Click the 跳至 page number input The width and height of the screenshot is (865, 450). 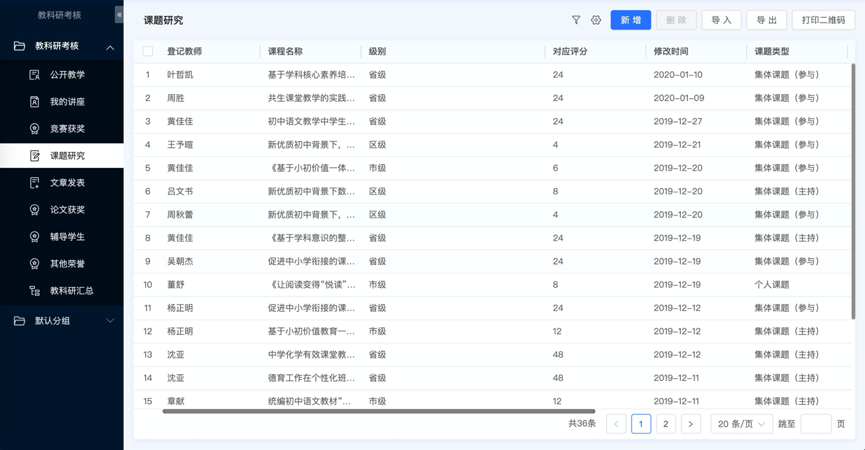point(816,424)
